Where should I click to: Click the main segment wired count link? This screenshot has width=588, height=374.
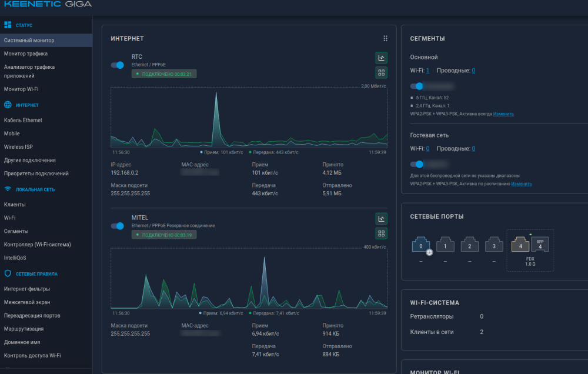(x=473, y=71)
